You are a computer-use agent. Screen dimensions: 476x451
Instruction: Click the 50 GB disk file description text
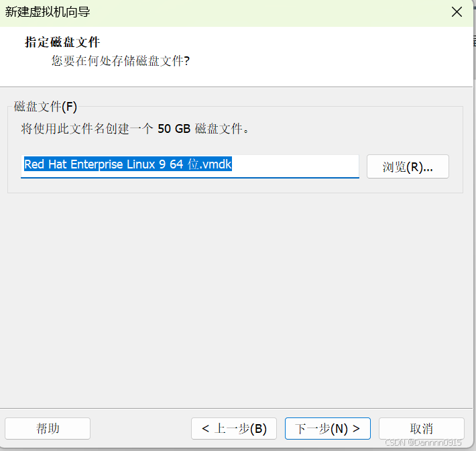tap(135, 129)
